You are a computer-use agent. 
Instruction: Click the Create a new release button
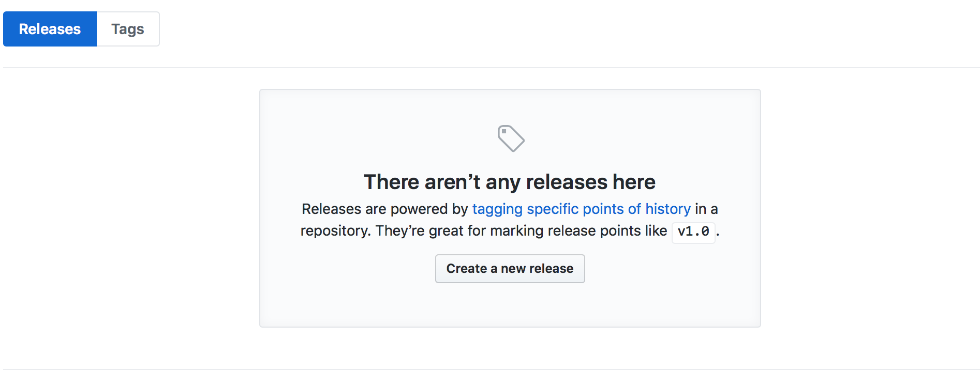coord(510,269)
